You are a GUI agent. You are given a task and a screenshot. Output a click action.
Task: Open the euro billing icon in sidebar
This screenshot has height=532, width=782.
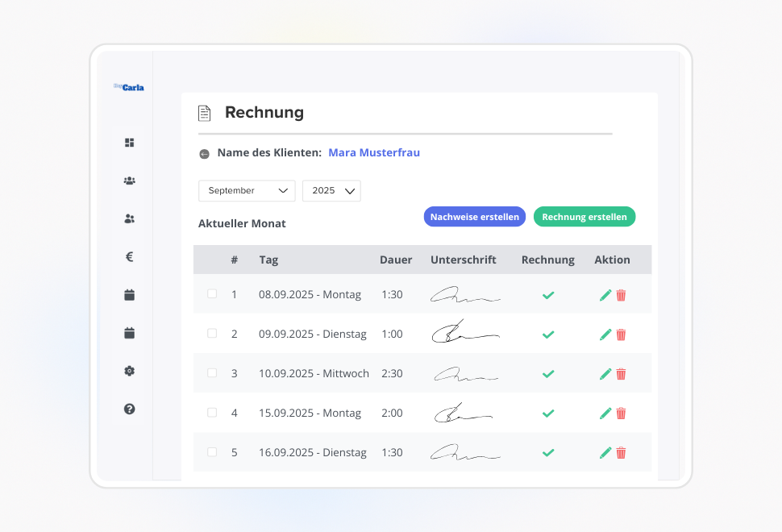tap(129, 257)
